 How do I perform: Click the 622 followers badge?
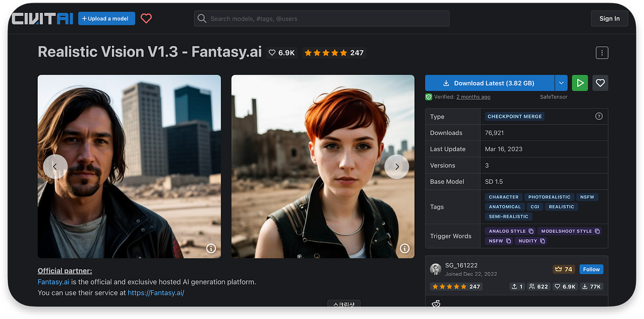[538, 286]
